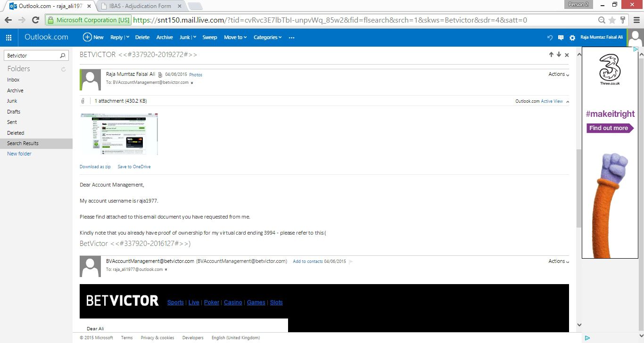Go to the next message with down arrow

tap(559, 55)
